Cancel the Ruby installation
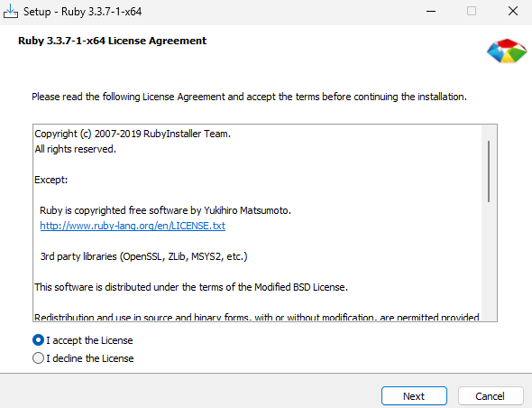 click(x=490, y=395)
